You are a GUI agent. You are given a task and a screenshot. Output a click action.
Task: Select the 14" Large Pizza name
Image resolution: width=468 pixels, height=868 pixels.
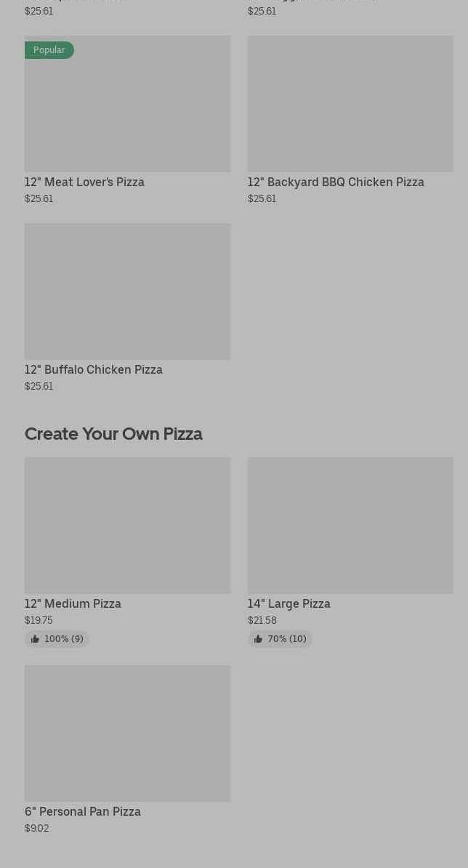click(x=289, y=603)
